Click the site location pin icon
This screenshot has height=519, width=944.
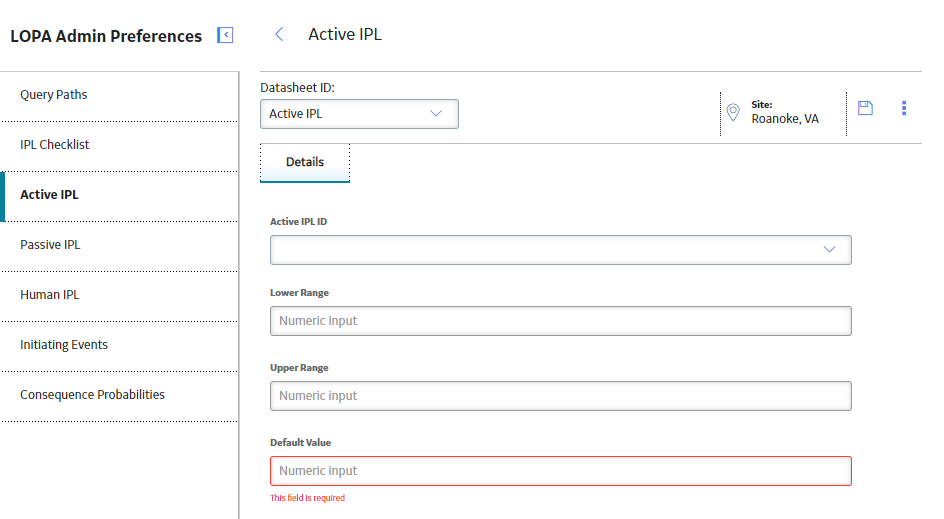[733, 112]
